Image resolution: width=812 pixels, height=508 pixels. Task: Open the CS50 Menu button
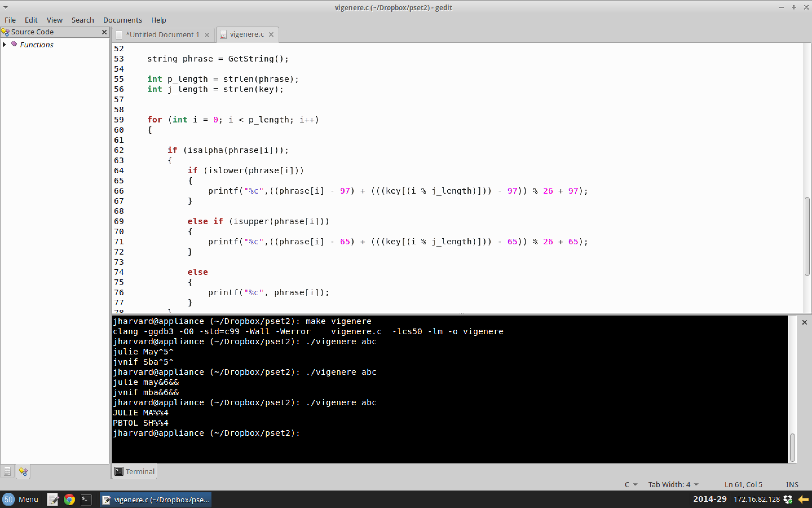click(x=21, y=499)
